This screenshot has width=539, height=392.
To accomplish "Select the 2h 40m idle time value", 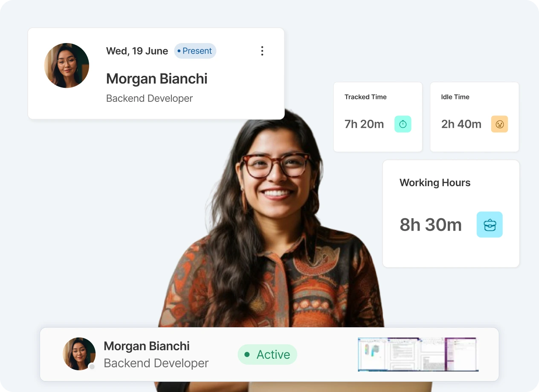I will tap(461, 124).
